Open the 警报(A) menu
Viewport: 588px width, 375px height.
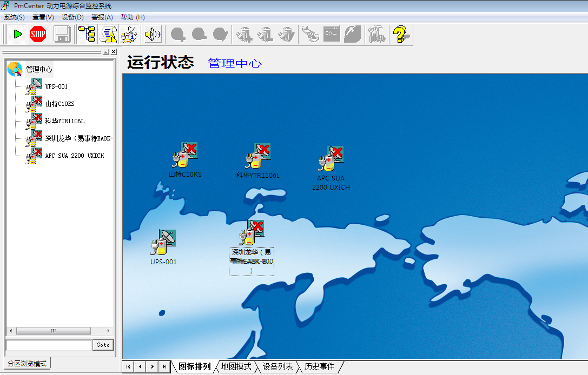tap(102, 17)
